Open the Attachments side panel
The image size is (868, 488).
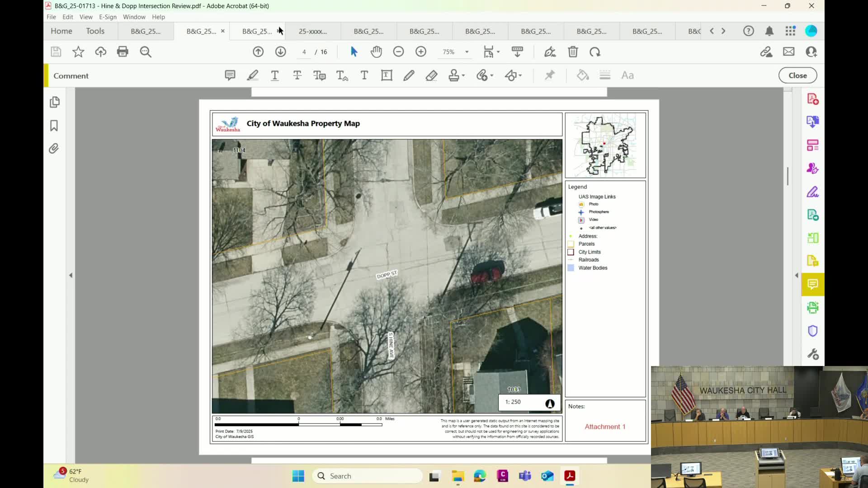point(54,149)
